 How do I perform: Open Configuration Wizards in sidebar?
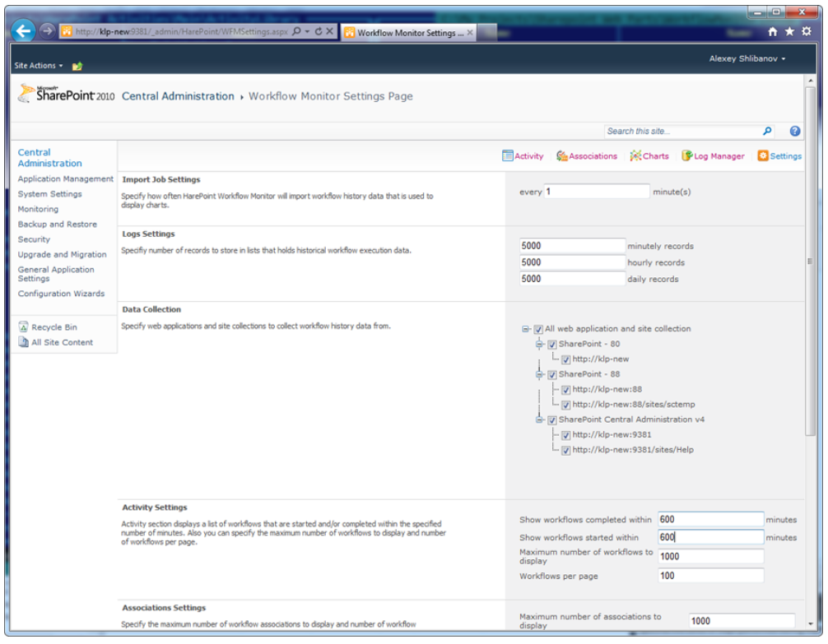click(61, 294)
